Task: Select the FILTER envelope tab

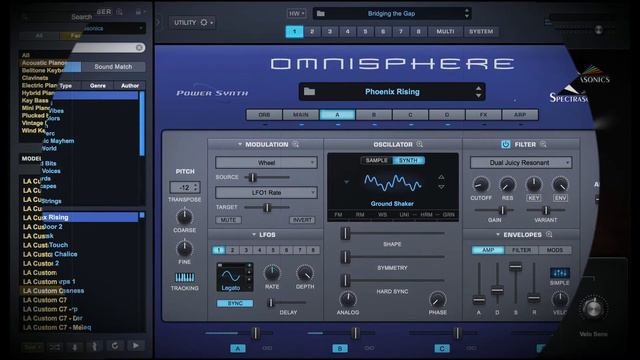Action: (x=521, y=250)
